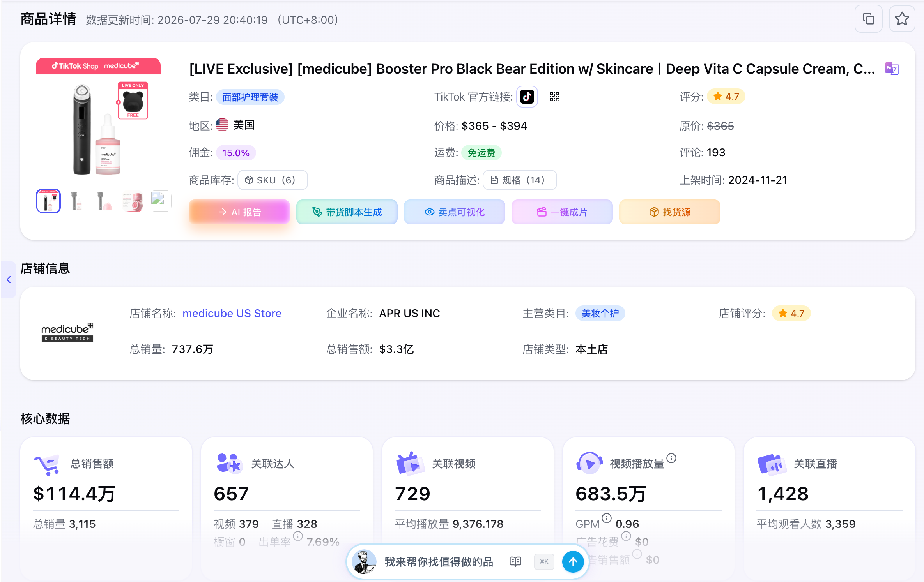Click the 15.0% commission badge
This screenshot has width=924, height=582.
pos(236,153)
